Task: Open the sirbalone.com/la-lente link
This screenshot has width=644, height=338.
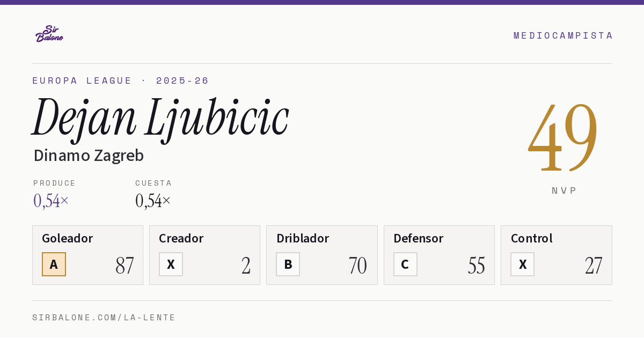Action: pyautogui.click(x=104, y=318)
